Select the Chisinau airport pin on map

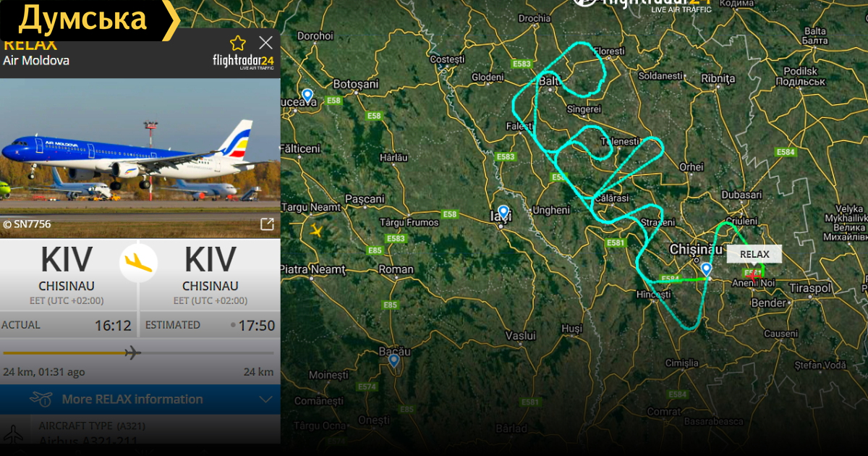pyautogui.click(x=707, y=270)
